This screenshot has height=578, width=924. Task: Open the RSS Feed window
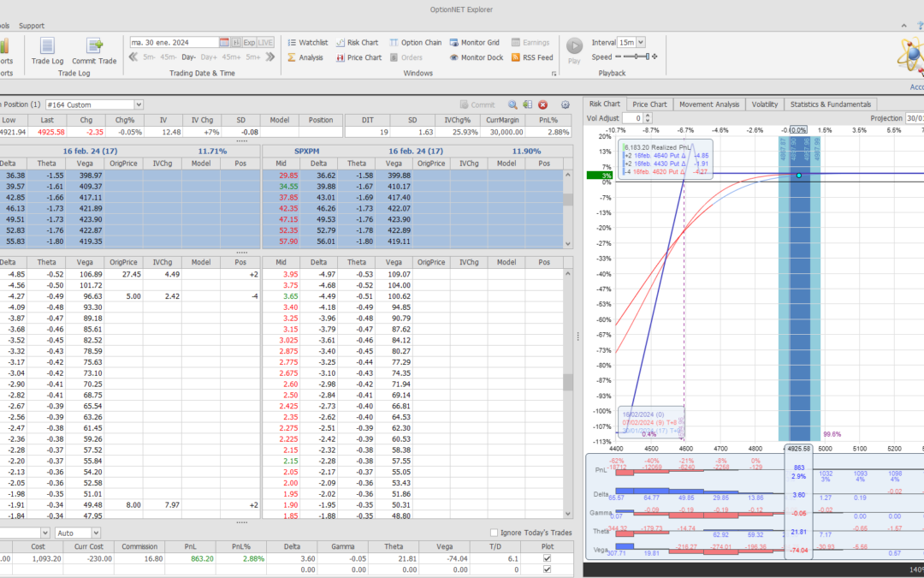tap(531, 57)
